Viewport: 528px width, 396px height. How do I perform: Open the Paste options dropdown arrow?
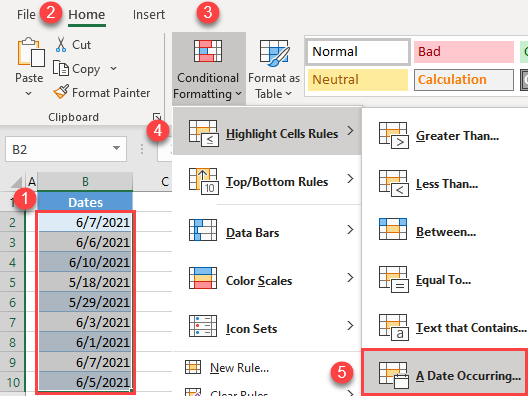pyautogui.click(x=29, y=93)
